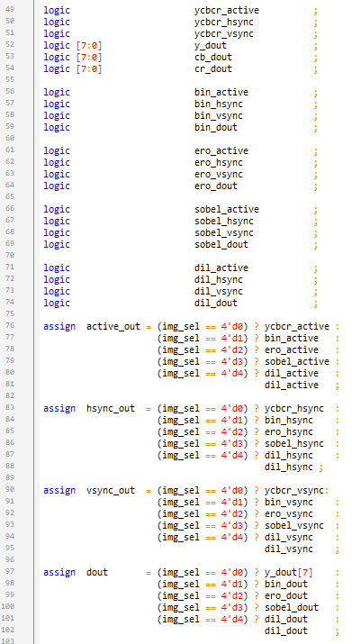Click the [7:0] range on the cb_dout line

click(x=89, y=57)
